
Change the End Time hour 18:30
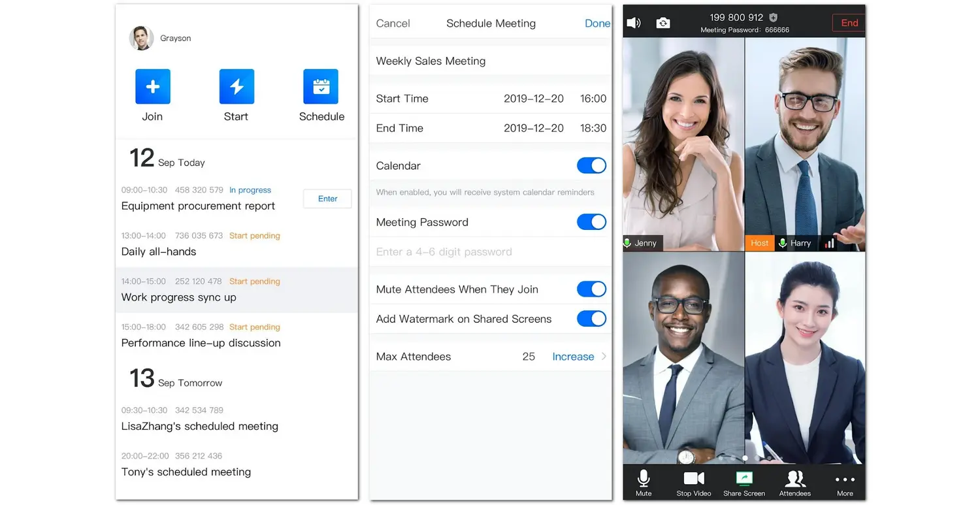point(593,128)
